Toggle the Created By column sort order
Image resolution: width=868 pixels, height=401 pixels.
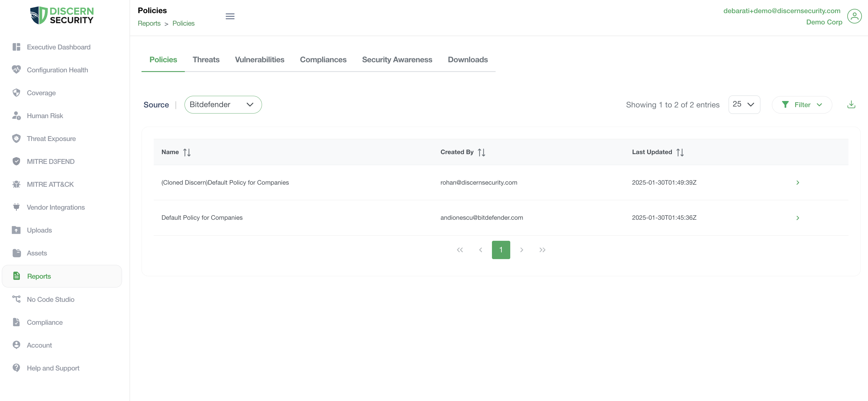click(481, 152)
